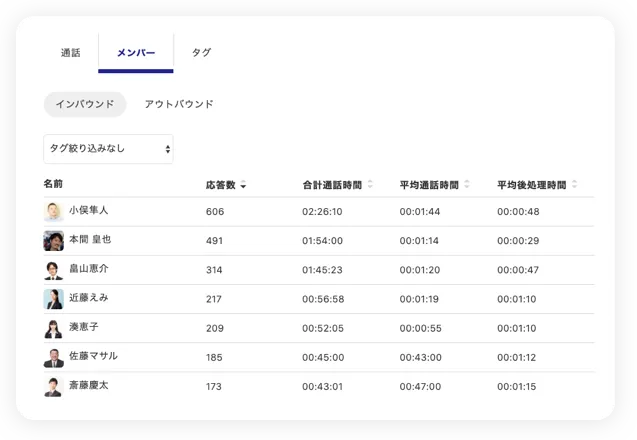Click 畠山恵介's avatar photo
This screenshot has height=440, width=637.
coord(54,270)
